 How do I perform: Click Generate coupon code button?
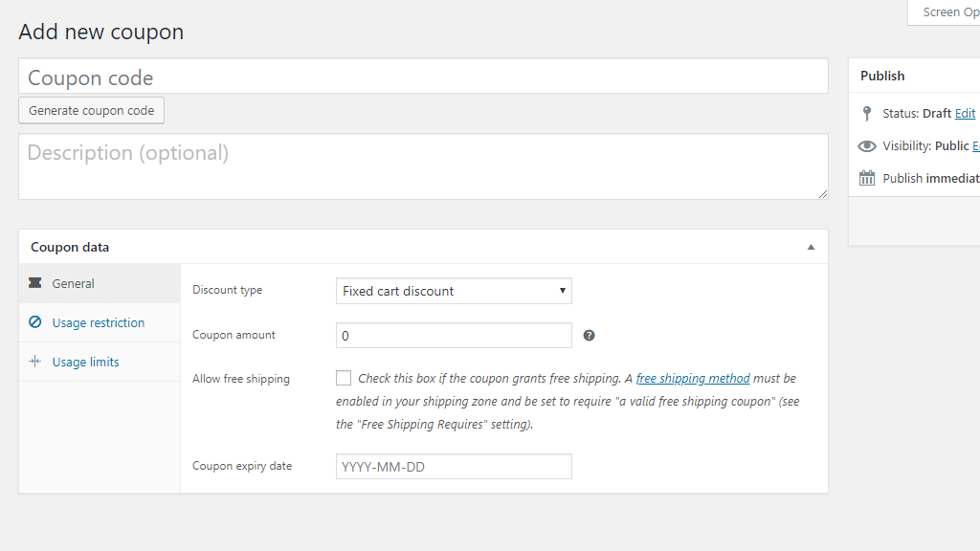(x=91, y=111)
